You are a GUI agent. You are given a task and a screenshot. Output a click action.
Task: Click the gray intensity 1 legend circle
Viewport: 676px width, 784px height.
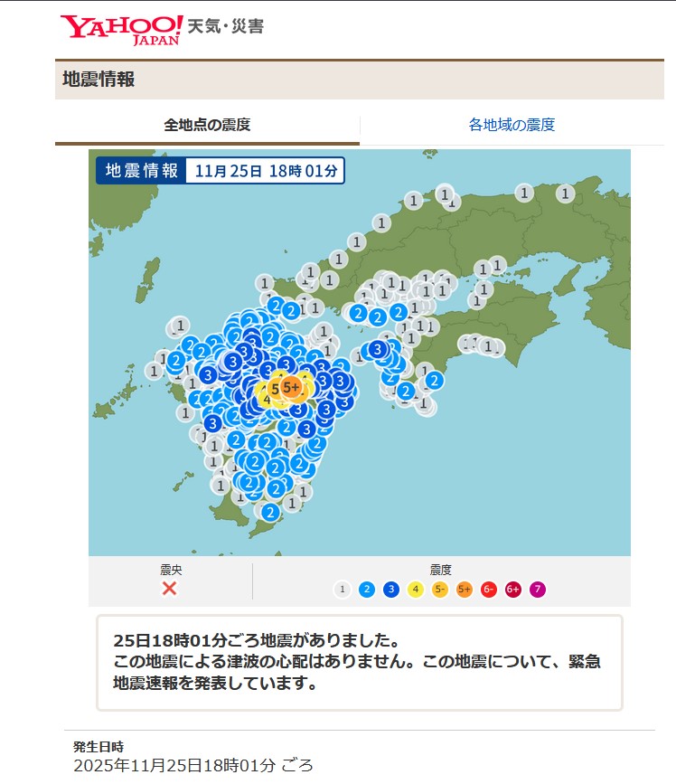(x=342, y=590)
